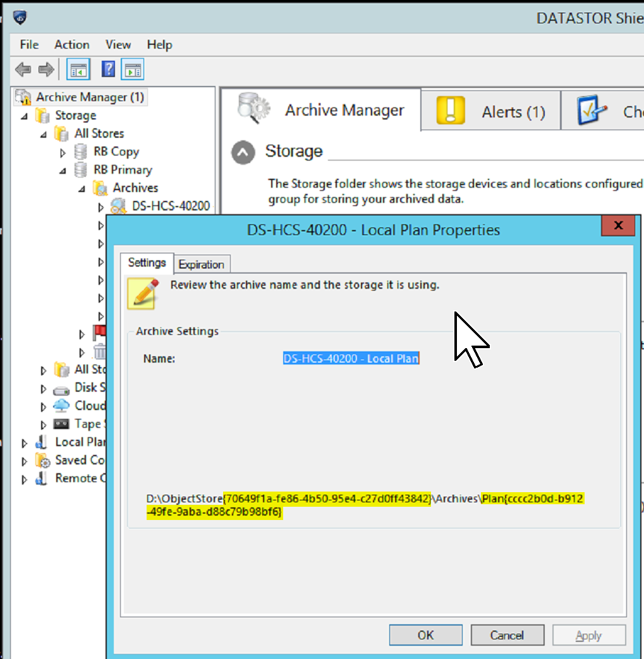Collapse the first All Stores node
Screen dimensions: 644x659
pos(44,135)
